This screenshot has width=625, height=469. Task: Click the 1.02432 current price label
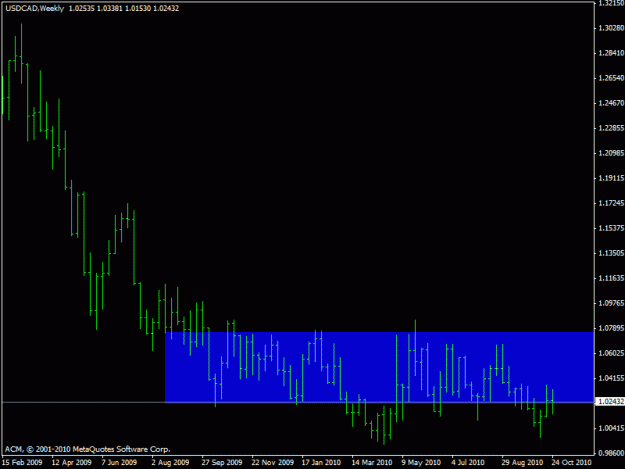pos(609,402)
